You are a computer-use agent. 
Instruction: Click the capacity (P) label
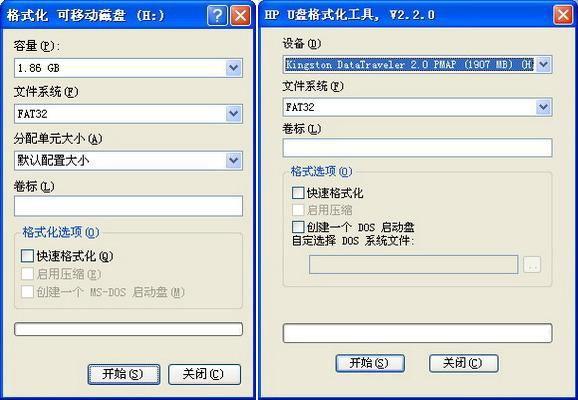pyautogui.click(x=37, y=46)
